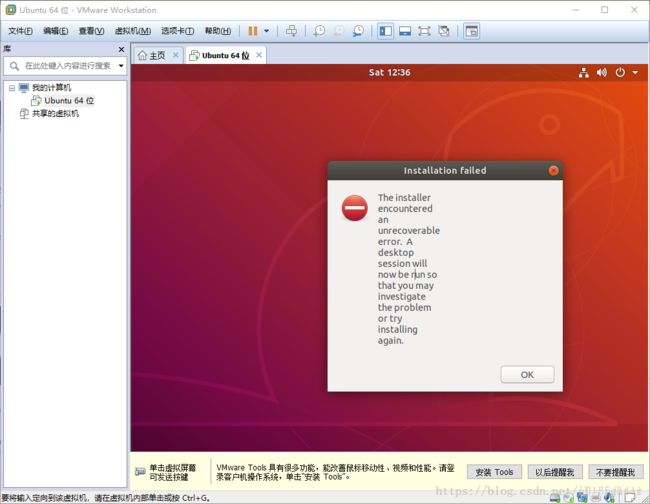
Task: Select 我的计算机 in the library
Action: point(51,87)
